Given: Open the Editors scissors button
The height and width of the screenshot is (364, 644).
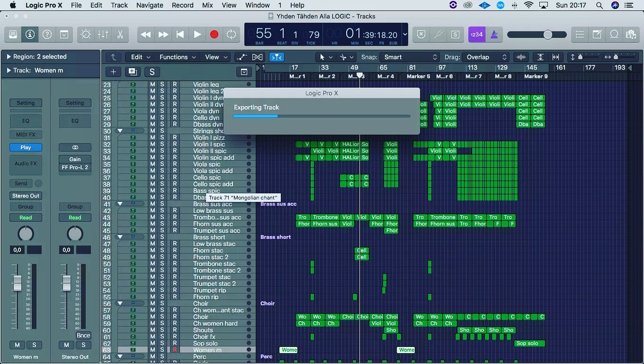Looking at the screenshot, I should [x=120, y=34].
